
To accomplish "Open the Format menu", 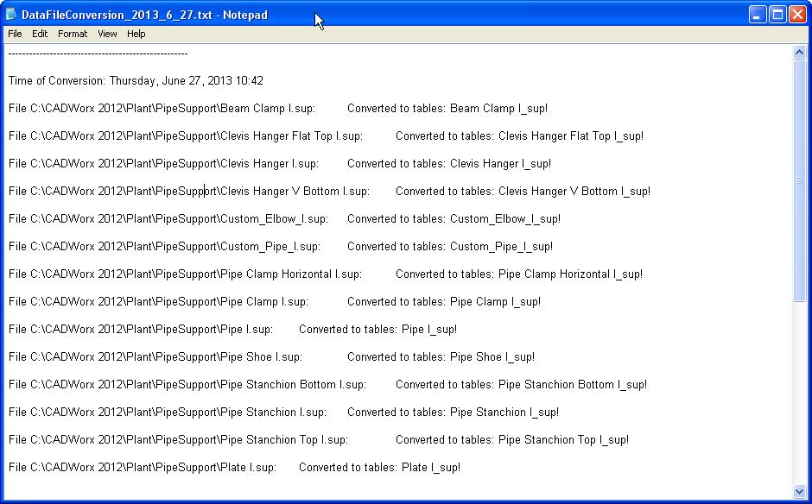I will pos(73,34).
